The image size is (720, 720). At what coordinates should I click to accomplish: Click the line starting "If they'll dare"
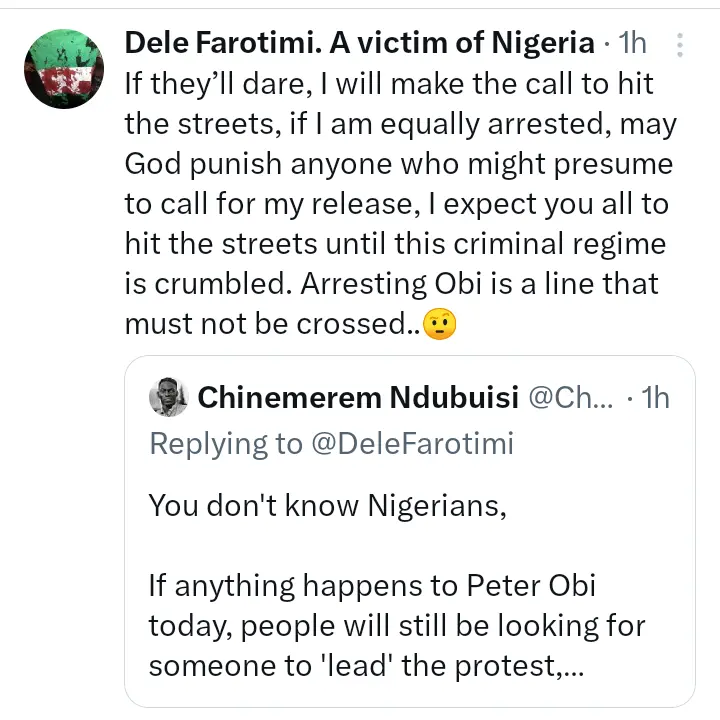pos(389,84)
